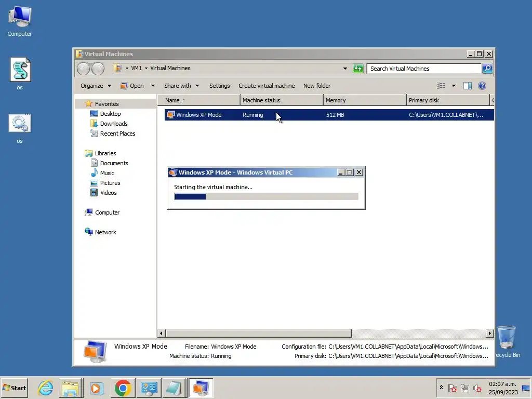Viewport: 532px width, 399px height.
Task: Select Computer in the navigation pane
Action: 107,212
